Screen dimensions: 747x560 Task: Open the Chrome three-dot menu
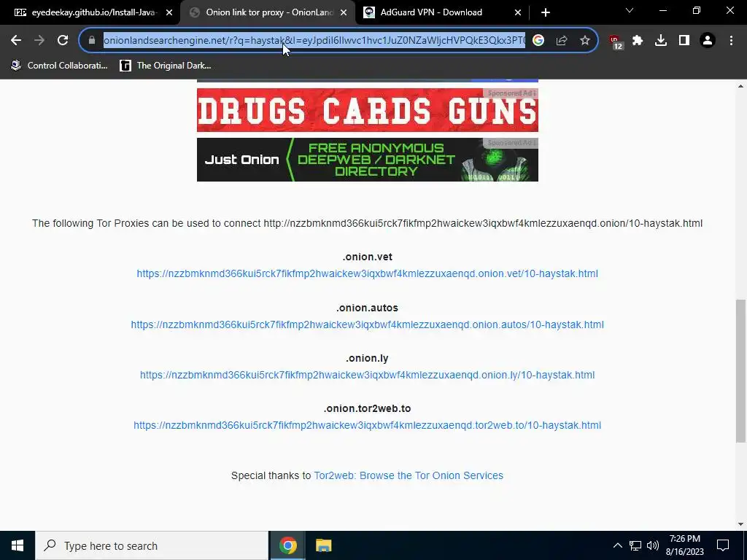point(731,41)
